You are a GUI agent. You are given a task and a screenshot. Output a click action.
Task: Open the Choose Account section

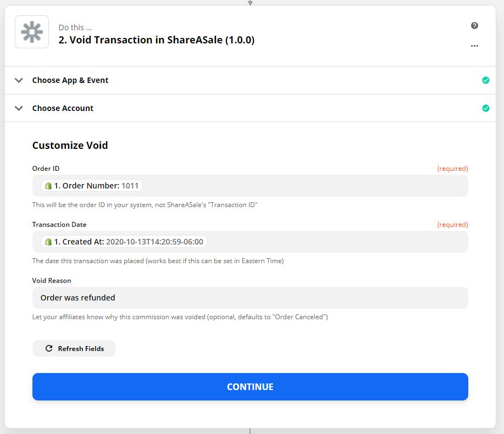(x=250, y=108)
